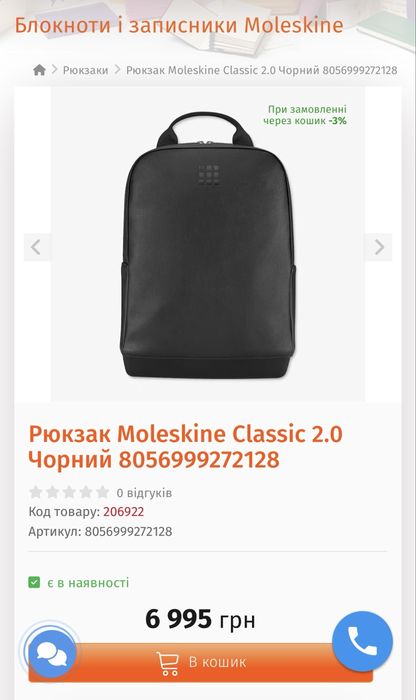
Task: Click the third rating star
Action: point(69,492)
